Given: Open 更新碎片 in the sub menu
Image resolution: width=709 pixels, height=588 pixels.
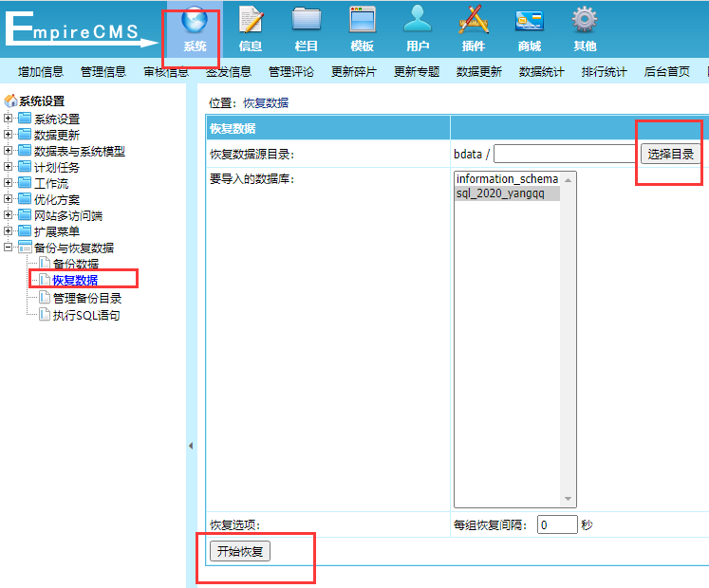Looking at the screenshot, I should coord(354,71).
